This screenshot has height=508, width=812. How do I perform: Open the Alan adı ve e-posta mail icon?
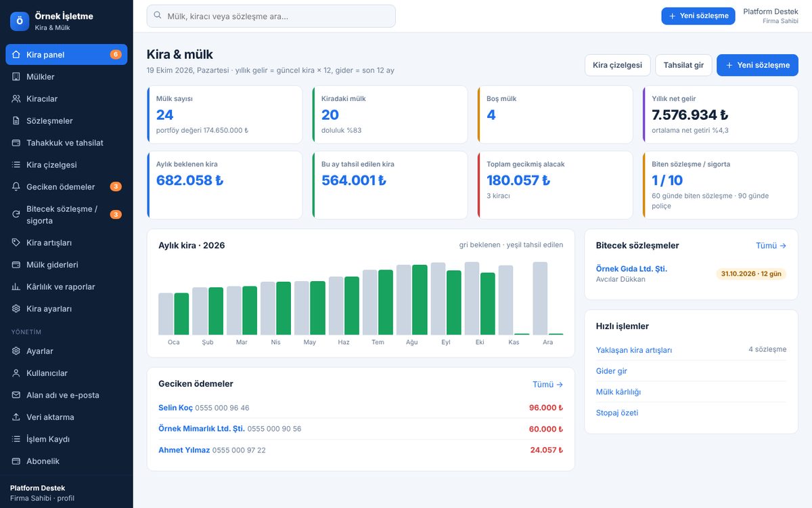16,395
